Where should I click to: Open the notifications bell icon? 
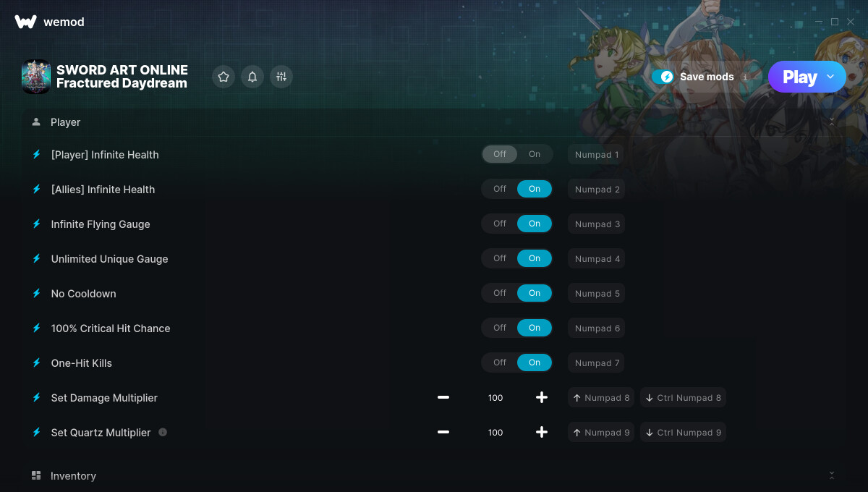tap(252, 77)
